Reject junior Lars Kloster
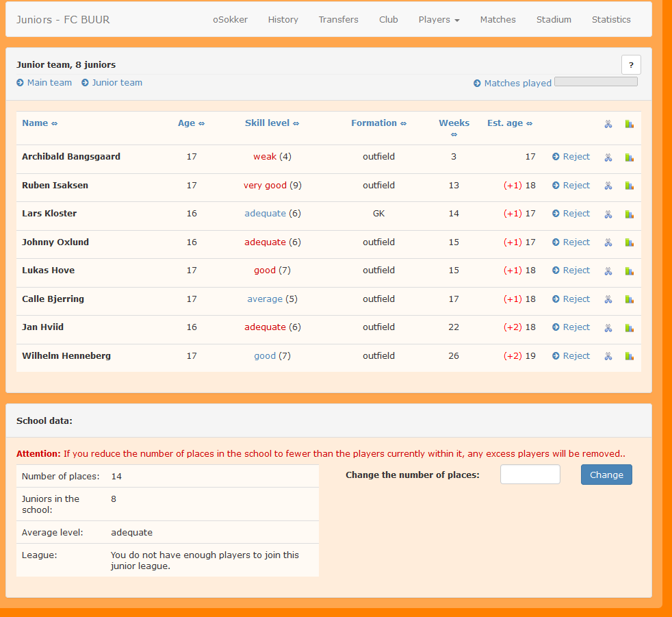672x617 pixels. coord(571,214)
